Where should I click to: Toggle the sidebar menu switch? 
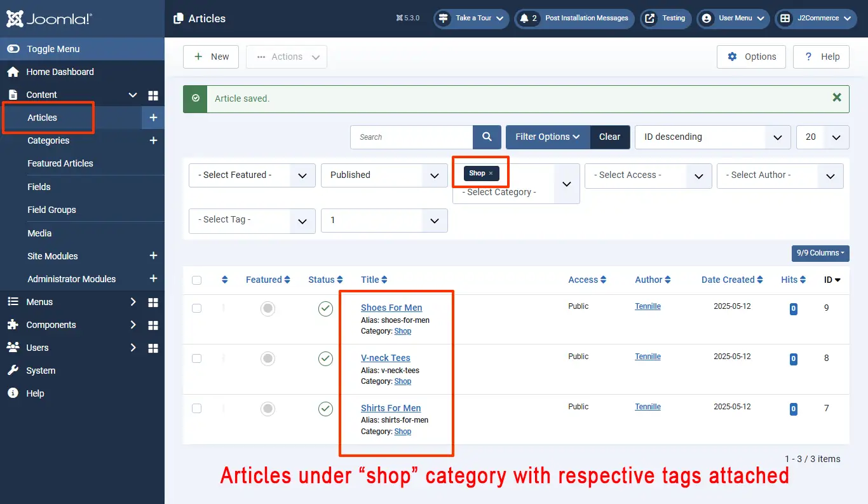coord(13,49)
